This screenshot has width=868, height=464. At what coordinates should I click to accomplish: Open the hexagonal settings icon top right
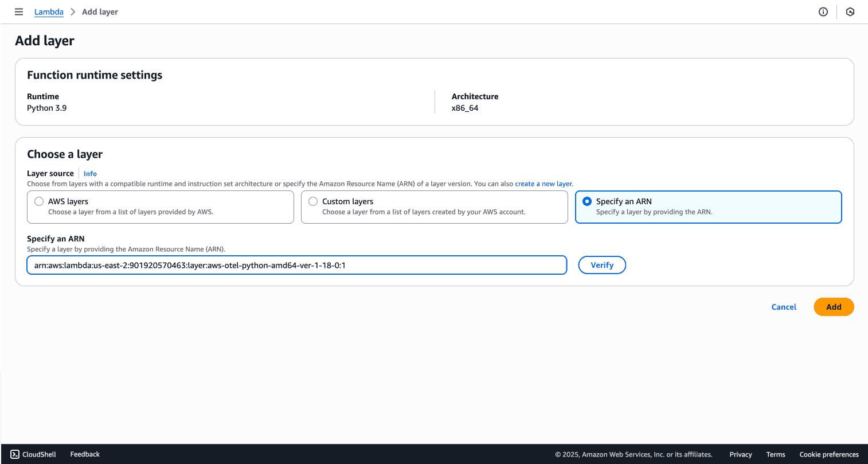pos(850,11)
